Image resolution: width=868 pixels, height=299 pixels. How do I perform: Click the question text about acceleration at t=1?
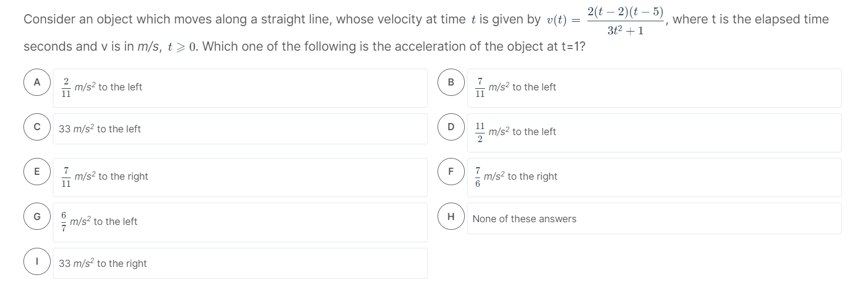(305, 46)
